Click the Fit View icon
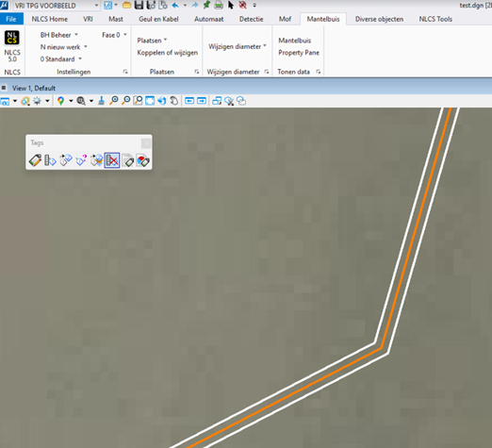The width and height of the screenshot is (492, 448). click(150, 101)
